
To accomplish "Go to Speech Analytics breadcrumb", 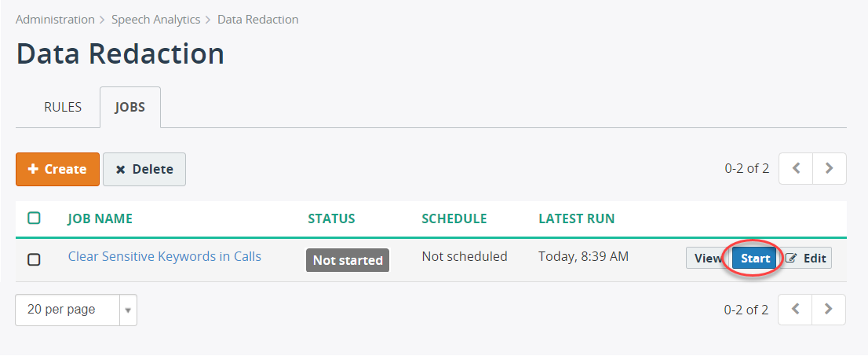I will [x=155, y=20].
